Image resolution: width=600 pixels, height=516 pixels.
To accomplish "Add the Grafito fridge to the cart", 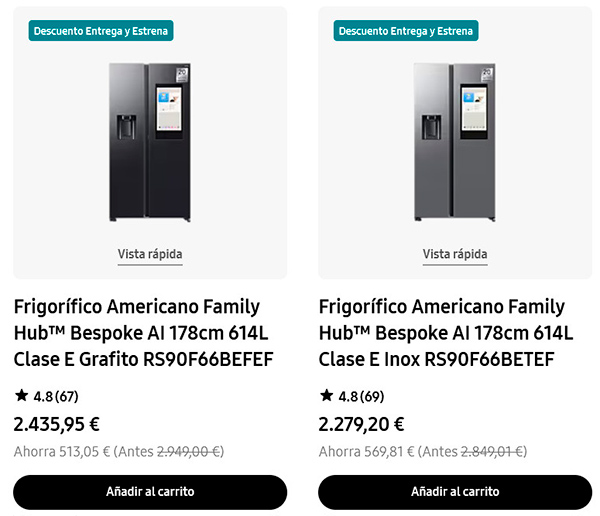I will 150,492.
